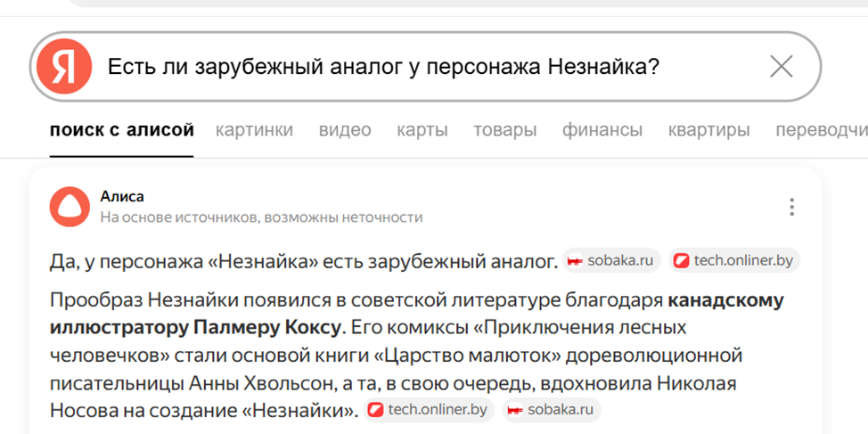Click bold text 'иллюстратору Палмеру Коксу'
The height and width of the screenshot is (434, 868).
tap(195, 328)
